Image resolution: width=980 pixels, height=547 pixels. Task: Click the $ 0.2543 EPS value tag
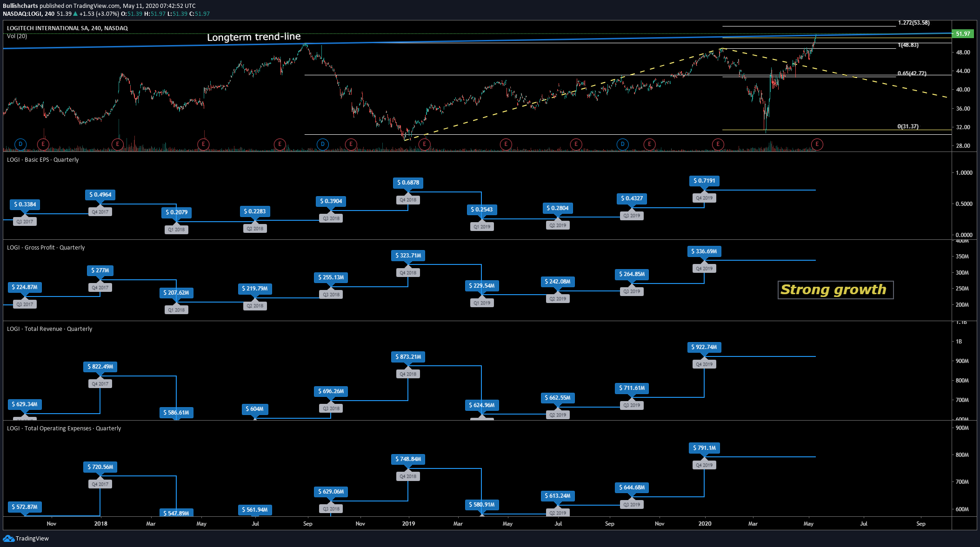pos(482,210)
